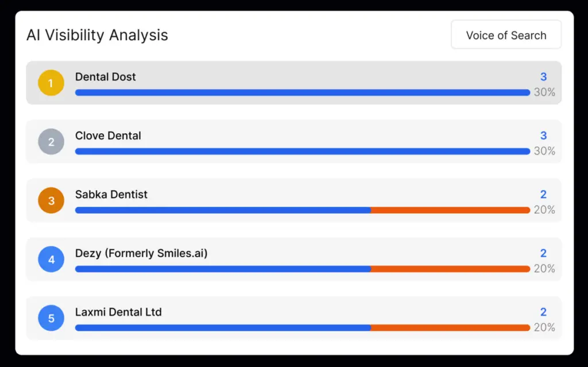This screenshot has width=588, height=367.
Task: Click the score 2 beside Sabka Dentist
Action: click(x=543, y=194)
